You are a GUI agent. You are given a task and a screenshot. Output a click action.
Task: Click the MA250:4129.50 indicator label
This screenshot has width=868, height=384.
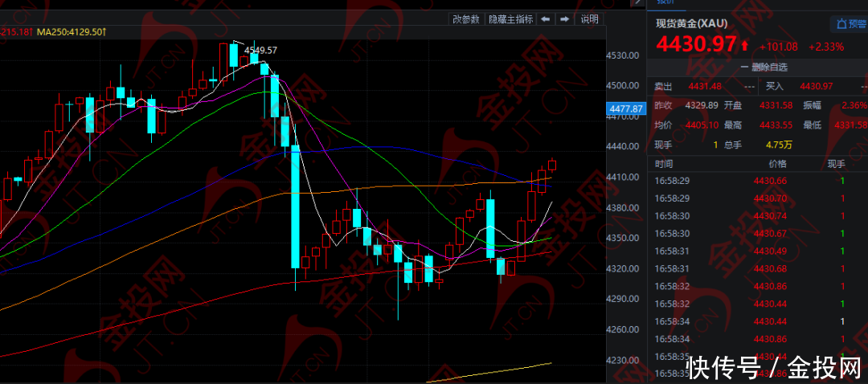pyautogui.click(x=72, y=31)
